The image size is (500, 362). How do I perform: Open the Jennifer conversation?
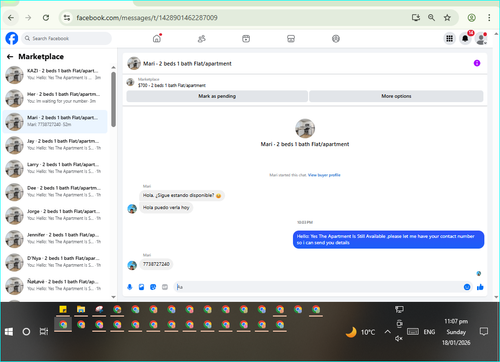pos(55,239)
